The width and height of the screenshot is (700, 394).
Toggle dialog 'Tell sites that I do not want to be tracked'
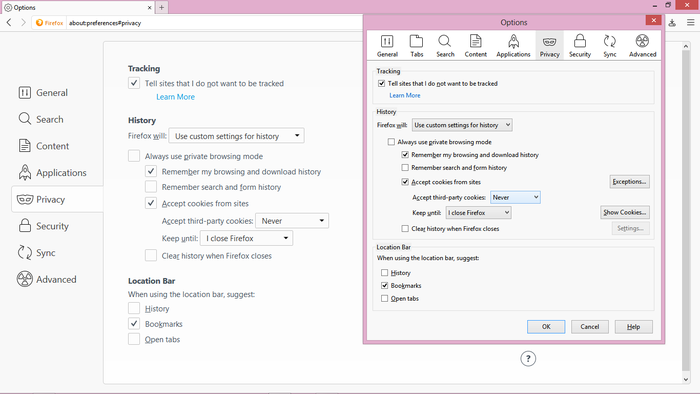381,83
